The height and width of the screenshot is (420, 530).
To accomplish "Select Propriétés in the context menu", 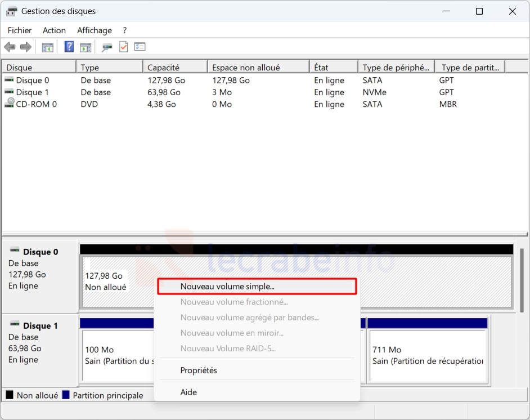I will [x=199, y=370].
